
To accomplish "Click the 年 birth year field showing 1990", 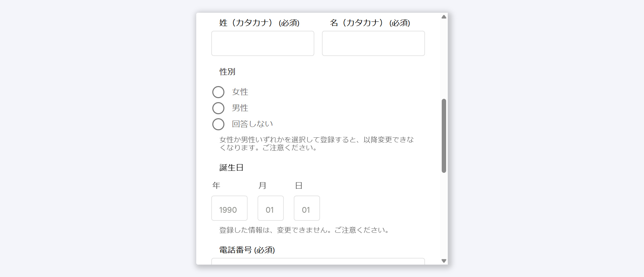I will [229, 208].
